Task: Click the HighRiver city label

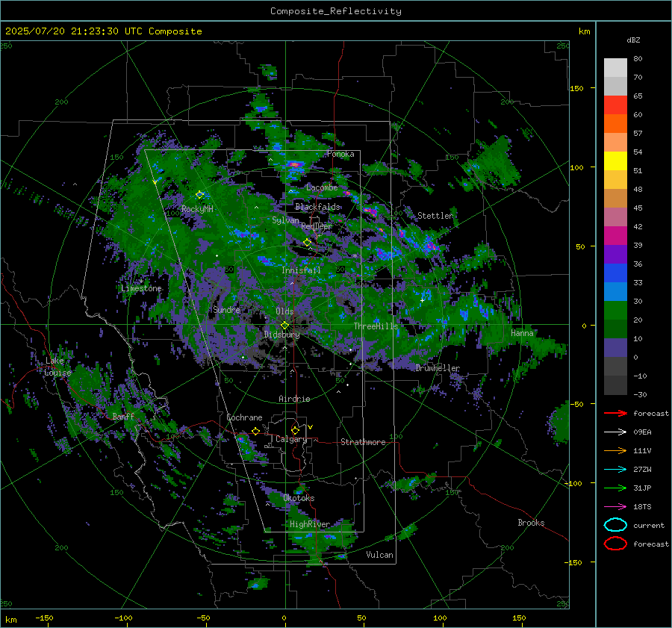Action: point(310,524)
